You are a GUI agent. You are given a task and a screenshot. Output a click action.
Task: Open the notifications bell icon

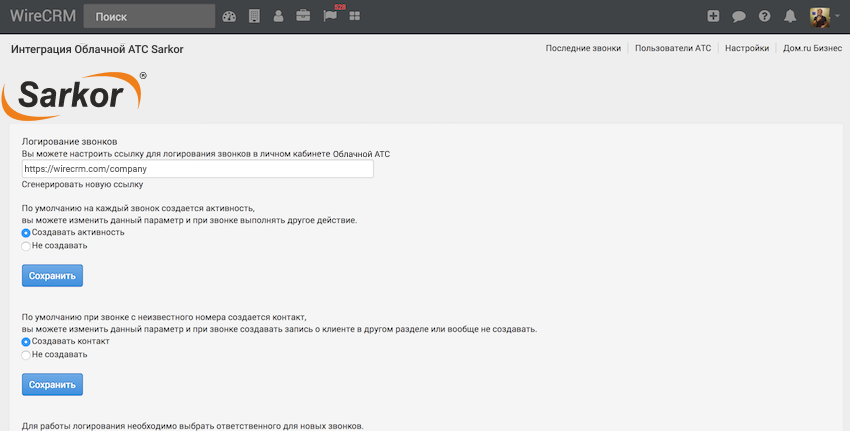coord(791,16)
